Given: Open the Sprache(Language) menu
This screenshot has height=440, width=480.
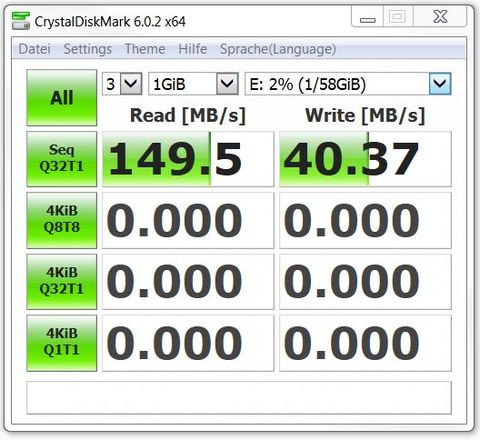Looking at the screenshot, I should coord(278,49).
